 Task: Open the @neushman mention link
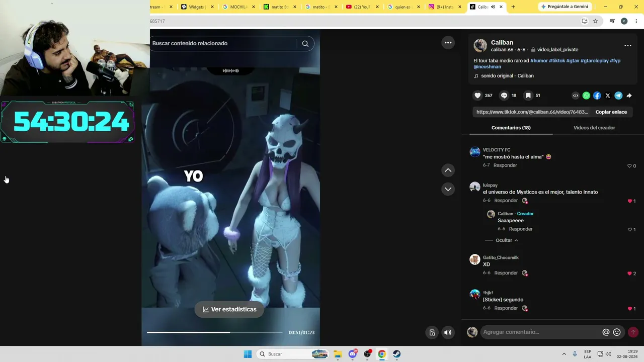(487, 67)
